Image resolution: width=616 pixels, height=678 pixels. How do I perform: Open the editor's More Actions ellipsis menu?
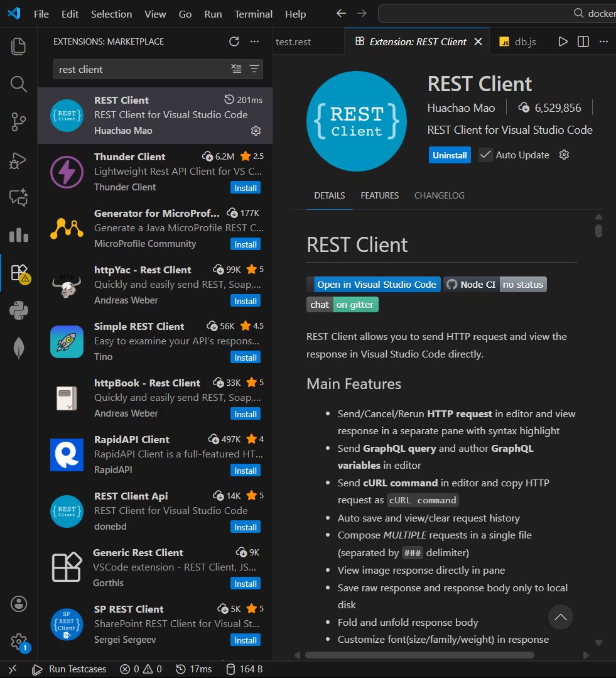coord(603,41)
